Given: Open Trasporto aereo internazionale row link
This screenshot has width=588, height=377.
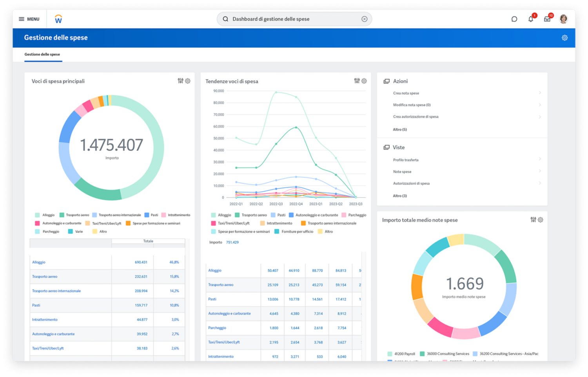Looking at the screenshot, I should (x=56, y=291).
